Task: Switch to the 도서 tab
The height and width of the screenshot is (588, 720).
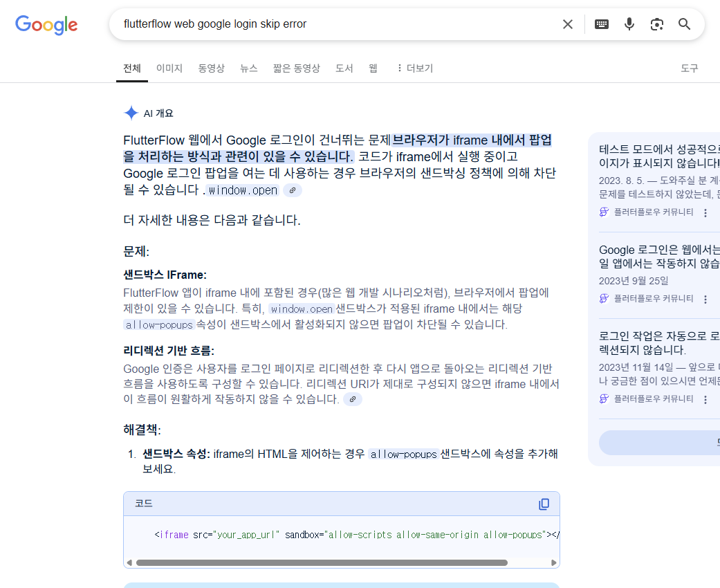Action: 344,68
